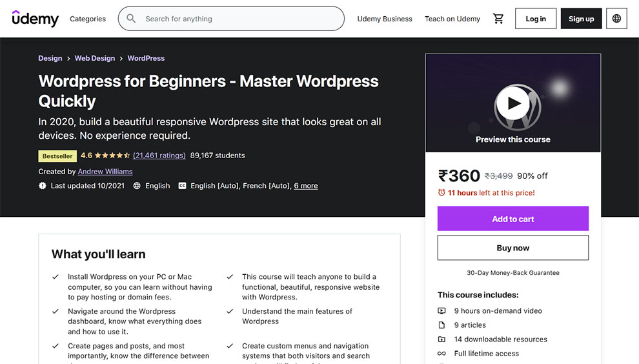
Task: Click the on-demand video icon
Action: (441, 310)
